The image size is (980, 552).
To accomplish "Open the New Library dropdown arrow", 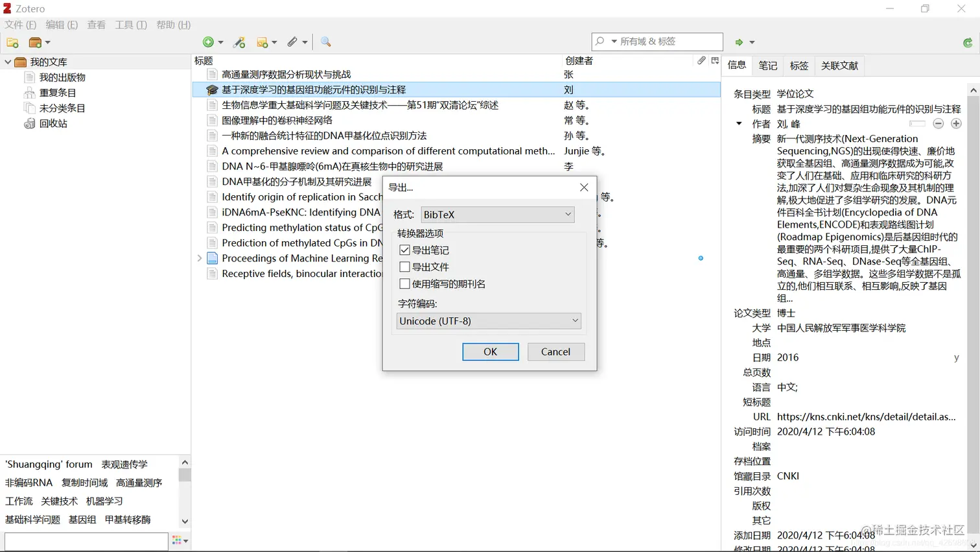I will (x=48, y=42).
